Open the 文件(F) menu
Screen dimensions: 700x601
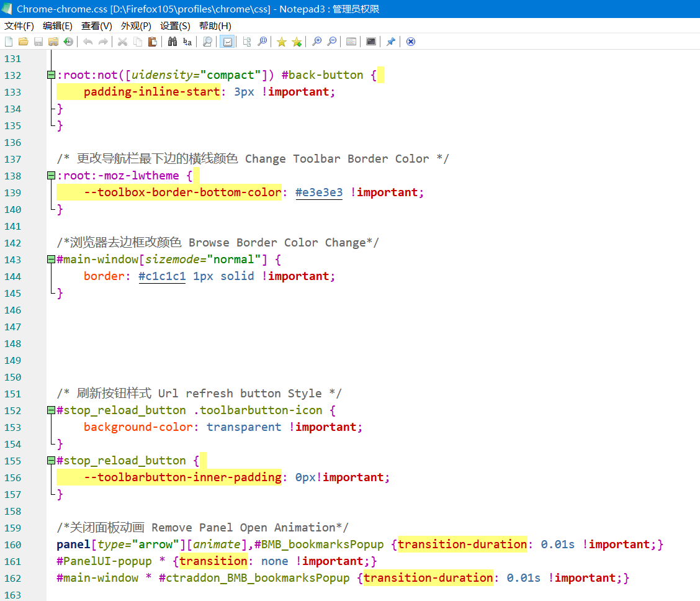(19, 26)
